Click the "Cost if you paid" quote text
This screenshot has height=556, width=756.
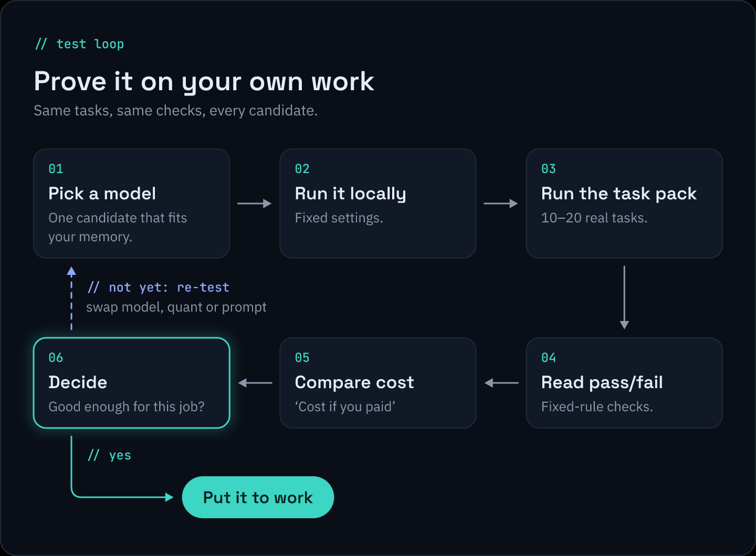345,407
